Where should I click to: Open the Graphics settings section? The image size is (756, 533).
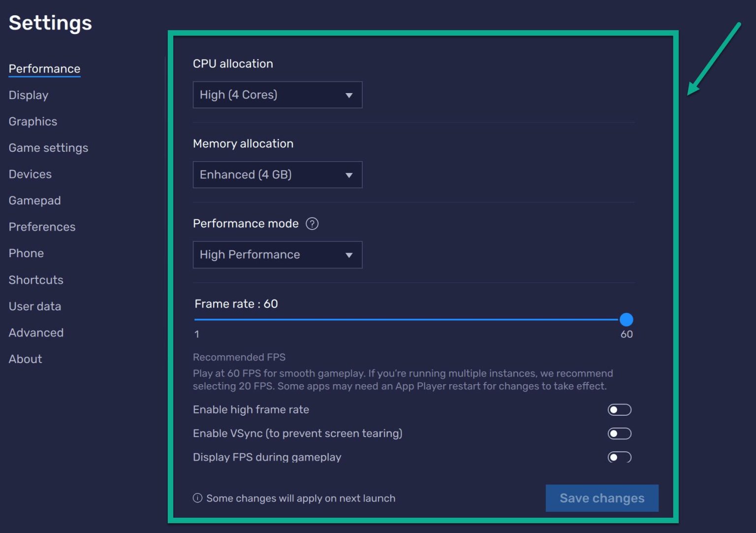pos(32,121)
